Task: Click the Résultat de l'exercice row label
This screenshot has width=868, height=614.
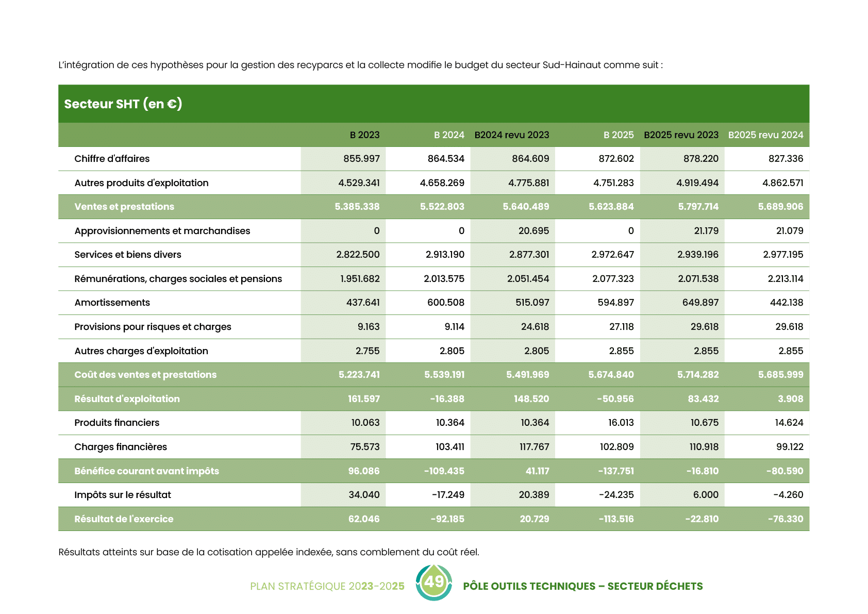Action: click(124, 519)
